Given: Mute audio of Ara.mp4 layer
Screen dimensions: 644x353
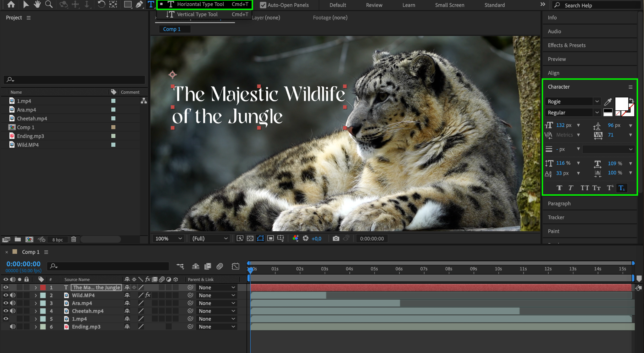Looking at the screenshot, I should click(x=13, y=303).
